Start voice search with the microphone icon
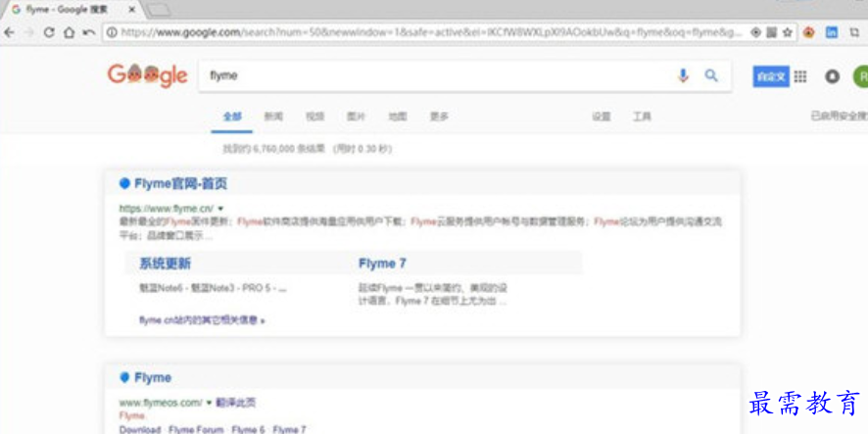Image resolution: width=868 pixels, height=434 pixels. tap(683, 75)
